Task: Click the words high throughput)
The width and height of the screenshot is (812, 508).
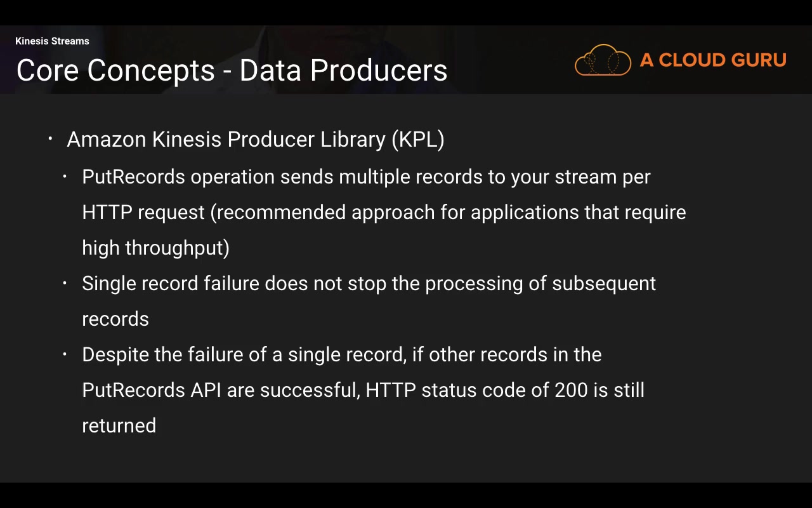Action: (x=155, y=248)
